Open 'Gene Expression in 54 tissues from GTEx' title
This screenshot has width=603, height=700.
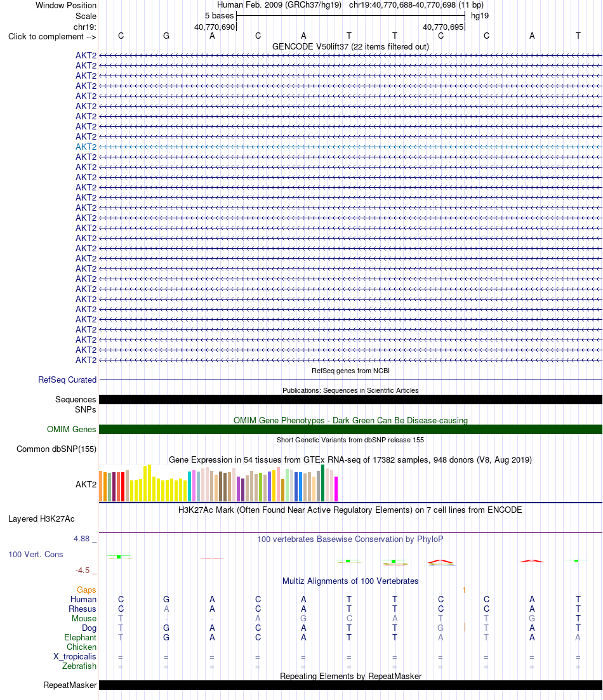coord(350,460)
